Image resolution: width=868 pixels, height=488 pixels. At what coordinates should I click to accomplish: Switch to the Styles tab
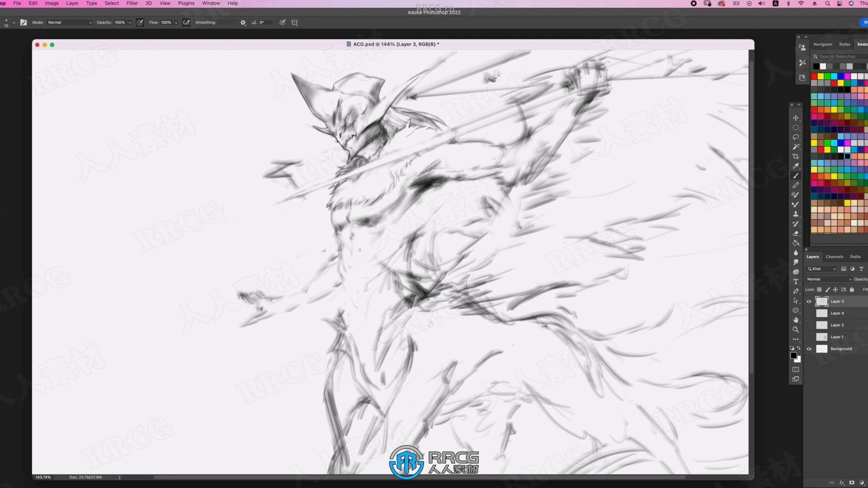pyautogui.click(x=844, y=44)
